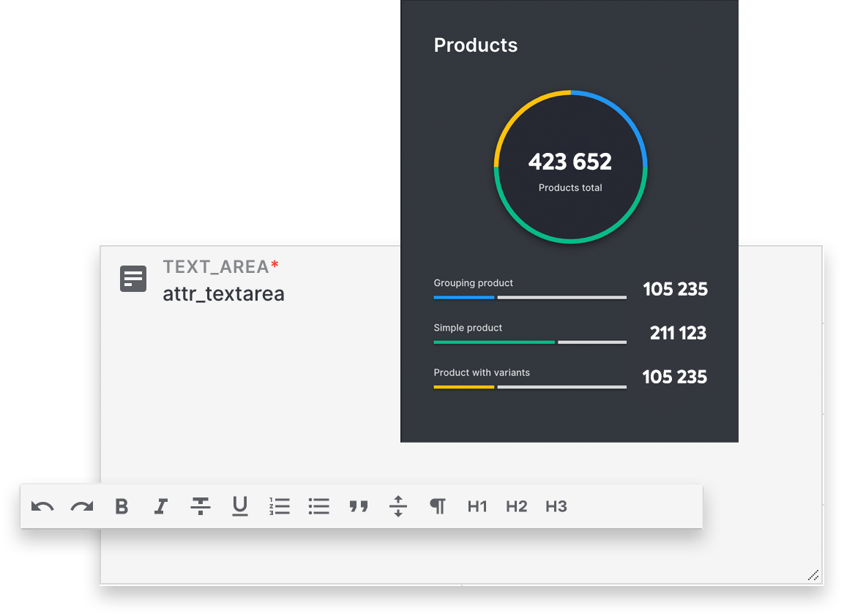844x616 pixels.
Task: Toggle italic formatting
Action: pyautogui.click(x=161, y=506)
